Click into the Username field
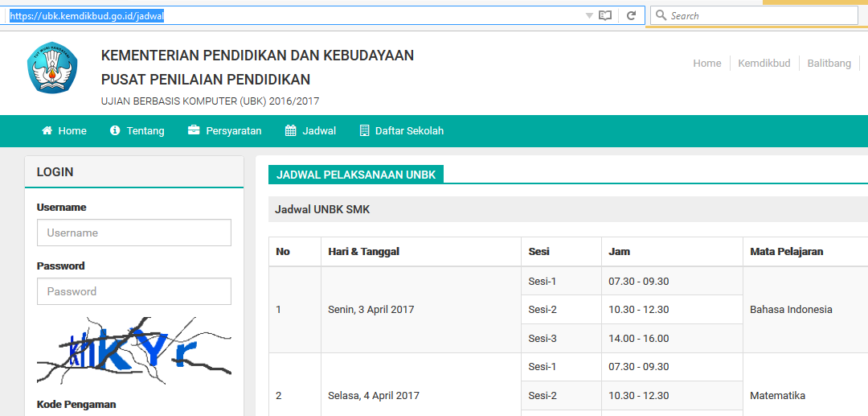This screenshot has height=416, width=868. [x=134, y=233]
